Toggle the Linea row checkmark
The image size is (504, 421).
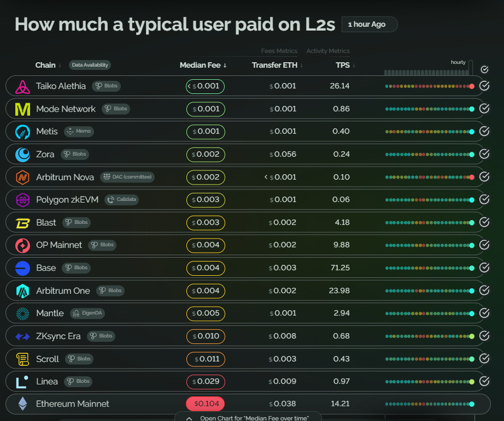click(484, 381)
